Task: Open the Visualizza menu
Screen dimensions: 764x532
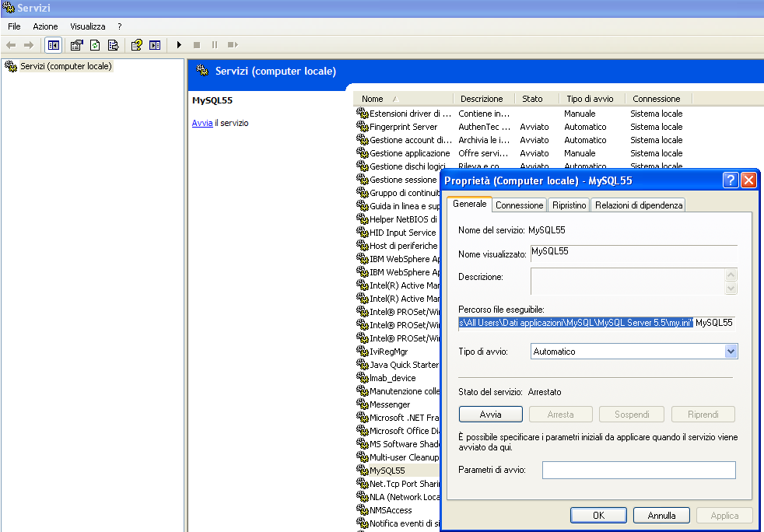Action: (x=88, y=26)
